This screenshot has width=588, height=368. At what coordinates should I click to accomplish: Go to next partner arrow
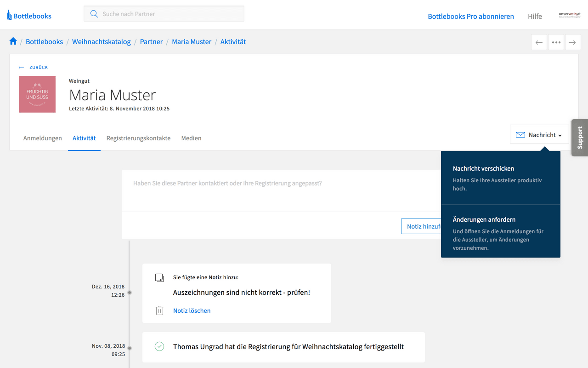point(572,42)
